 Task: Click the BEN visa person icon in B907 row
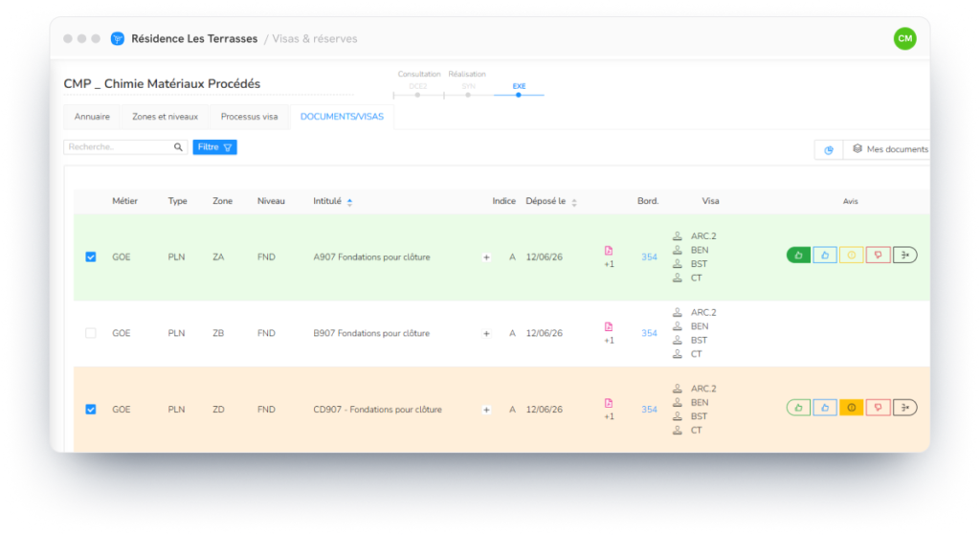(x=677, y=325)
